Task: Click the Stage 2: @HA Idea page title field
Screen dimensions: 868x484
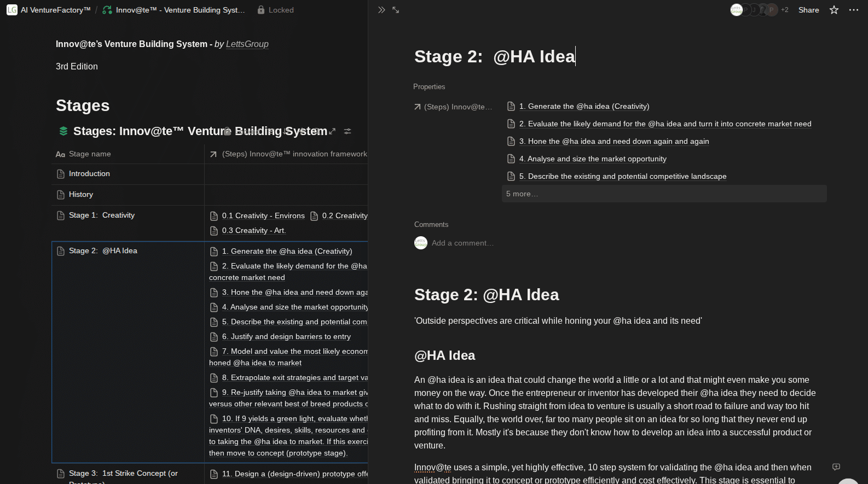Action: [x=495, y=56]
